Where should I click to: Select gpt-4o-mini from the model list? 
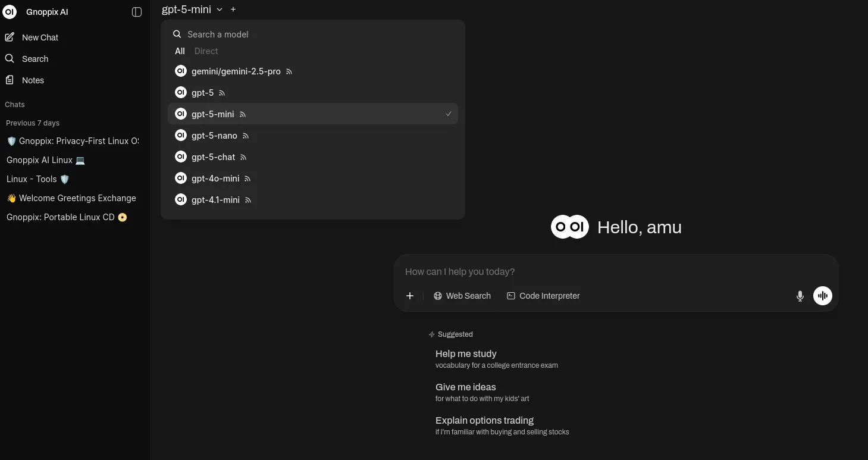(x=215, y=178)
